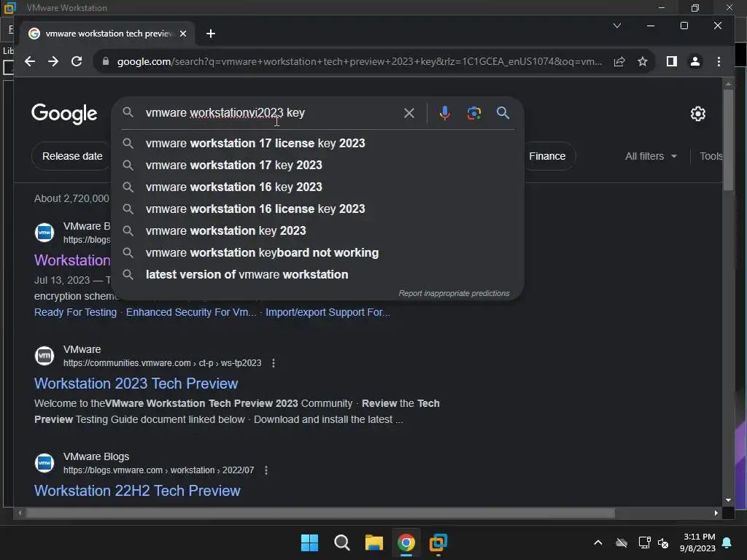
Task: Click the network tray icon
Action: click(x=644, y=542)
